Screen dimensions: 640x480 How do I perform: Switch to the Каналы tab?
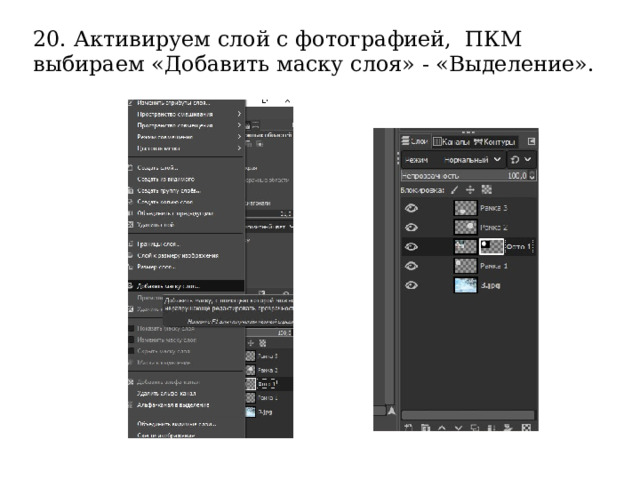(451, 142)
